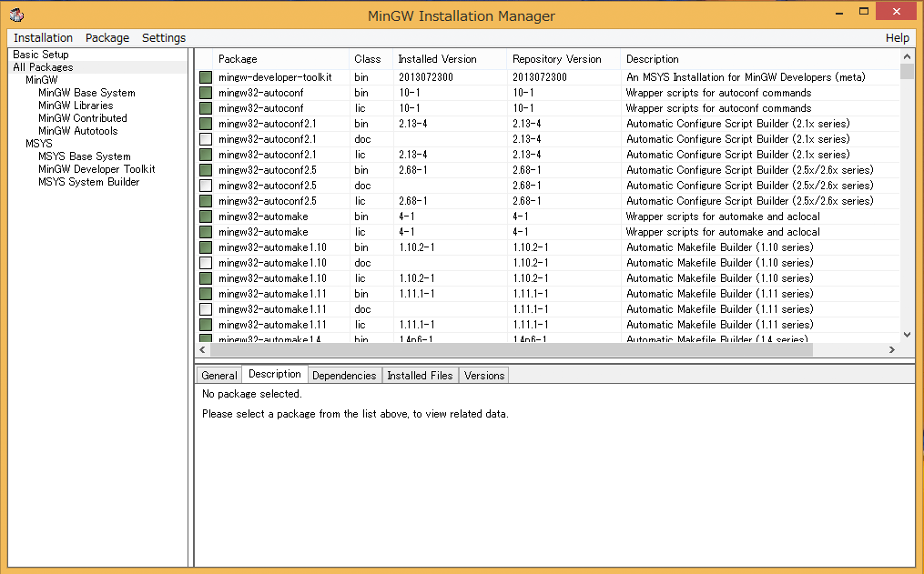924x574 pixels.
Task: Select the Description tab
Action: coord(275,374)
